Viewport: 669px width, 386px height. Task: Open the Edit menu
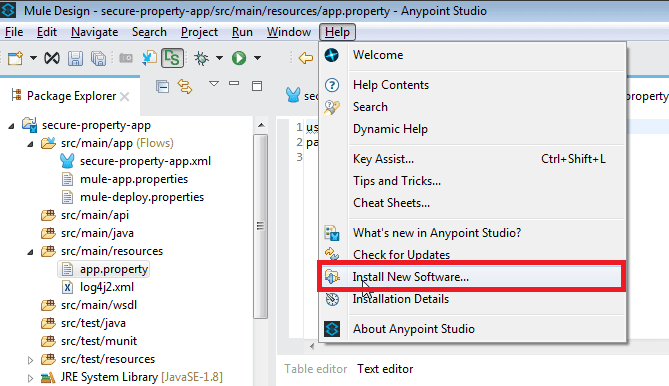click(47, 32)
